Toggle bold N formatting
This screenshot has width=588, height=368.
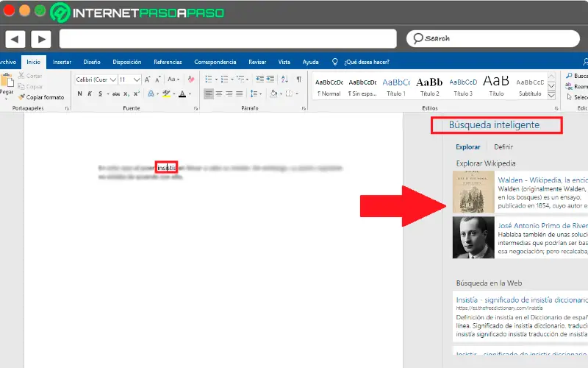(x=79, y=94)
